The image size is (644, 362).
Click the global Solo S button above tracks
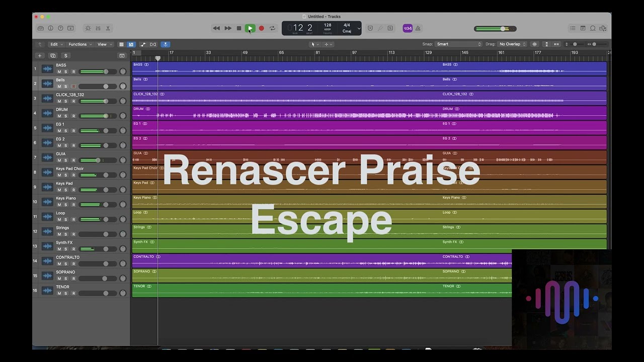[66, 56]
